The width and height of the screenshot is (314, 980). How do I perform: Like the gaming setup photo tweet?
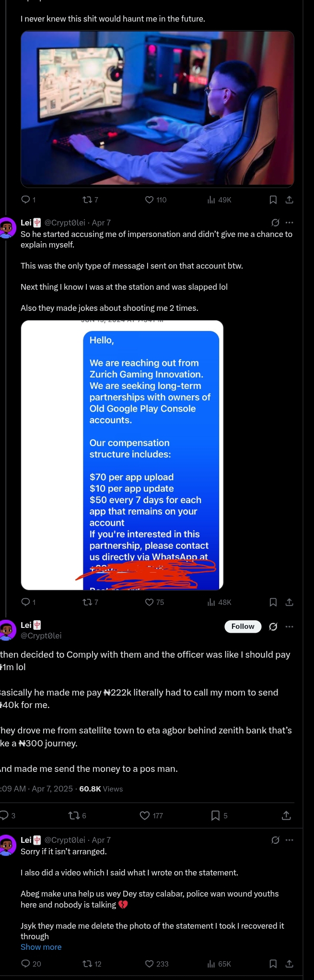click(x=150, y=200)
